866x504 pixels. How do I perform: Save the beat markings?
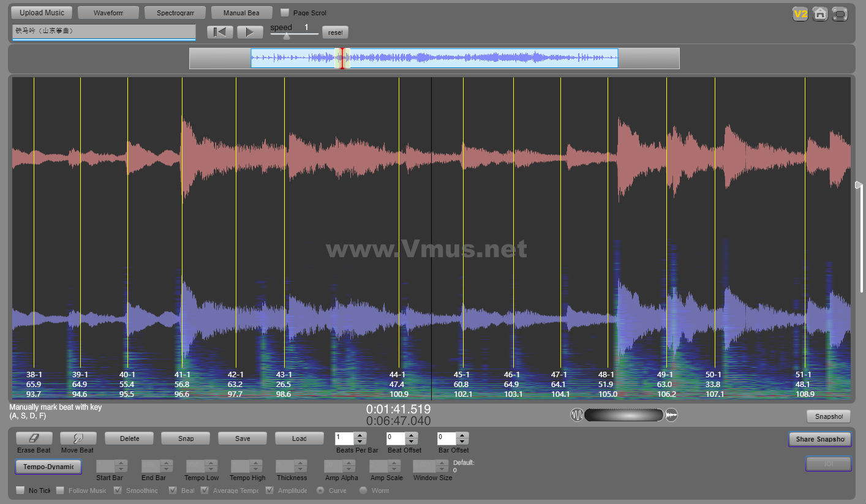[x=243, y=438]
